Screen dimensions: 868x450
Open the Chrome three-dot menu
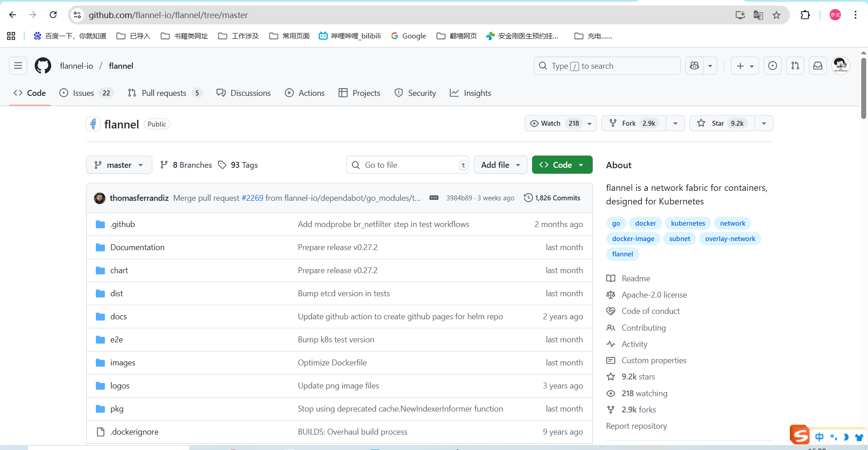point(855,15)
